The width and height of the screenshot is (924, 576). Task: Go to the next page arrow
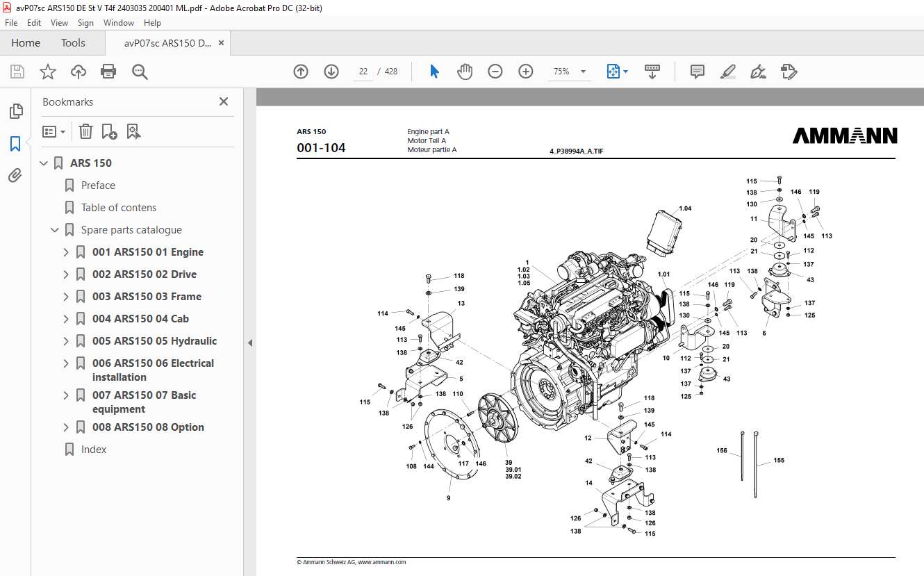[331, 72]
